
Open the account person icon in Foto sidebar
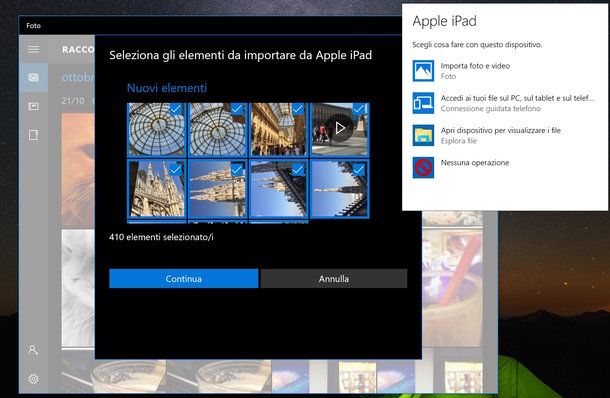pos(33,350)
